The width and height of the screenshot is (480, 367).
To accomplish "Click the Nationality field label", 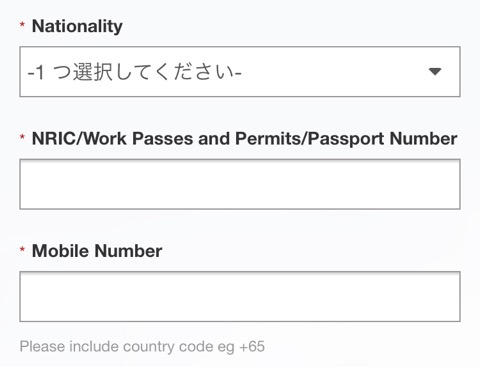I will [77, 26].
